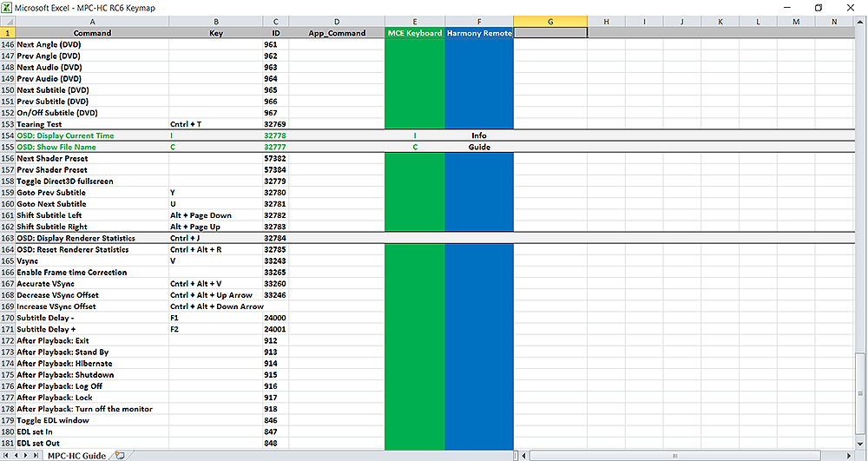Open the MPC-HC Guide sheet tab
The width and height of the screenshot is (868, 461).
76,456
